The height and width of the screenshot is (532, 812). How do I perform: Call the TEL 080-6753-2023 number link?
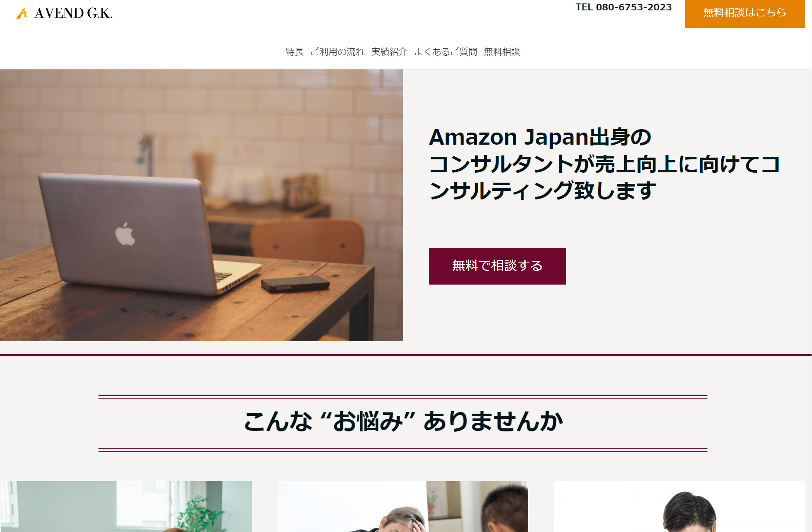point(623,7)
